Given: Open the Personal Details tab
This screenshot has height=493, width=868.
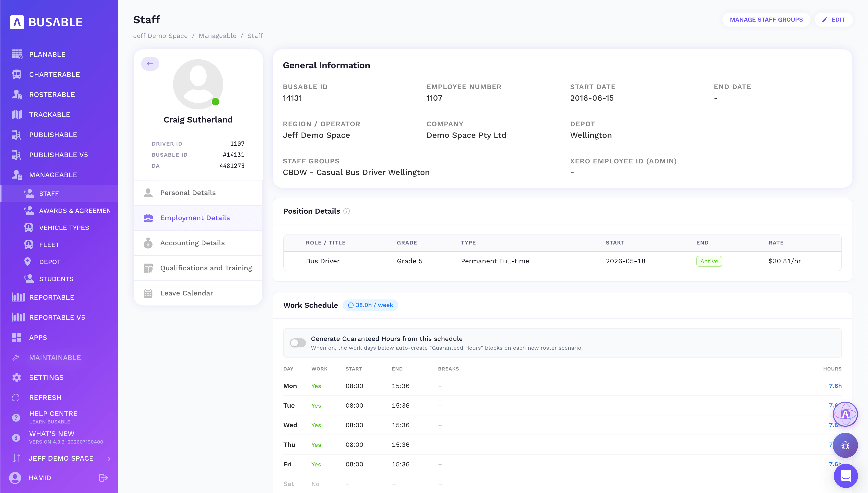Looking at the screenshot, I should 198,193.
